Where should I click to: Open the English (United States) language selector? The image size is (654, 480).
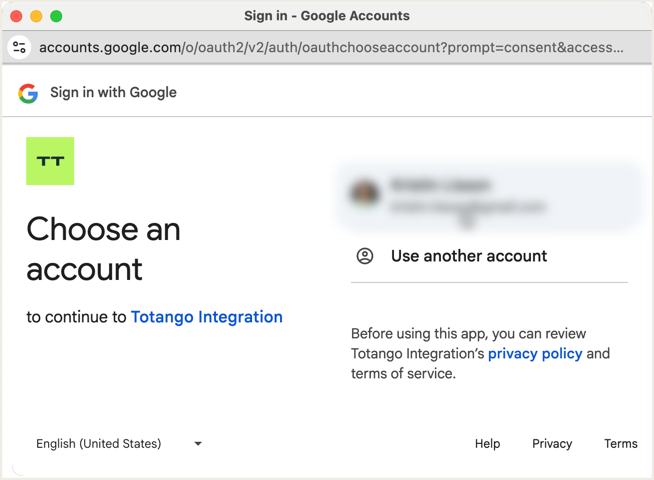99,444
